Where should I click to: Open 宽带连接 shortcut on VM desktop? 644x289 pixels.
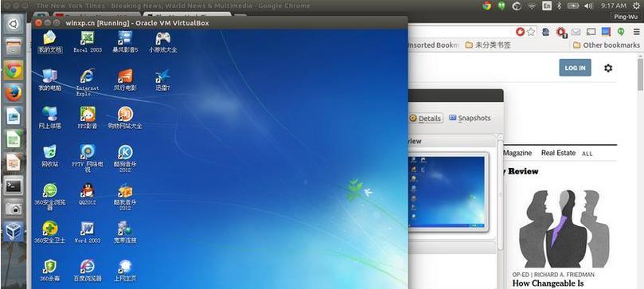point(125,232)
